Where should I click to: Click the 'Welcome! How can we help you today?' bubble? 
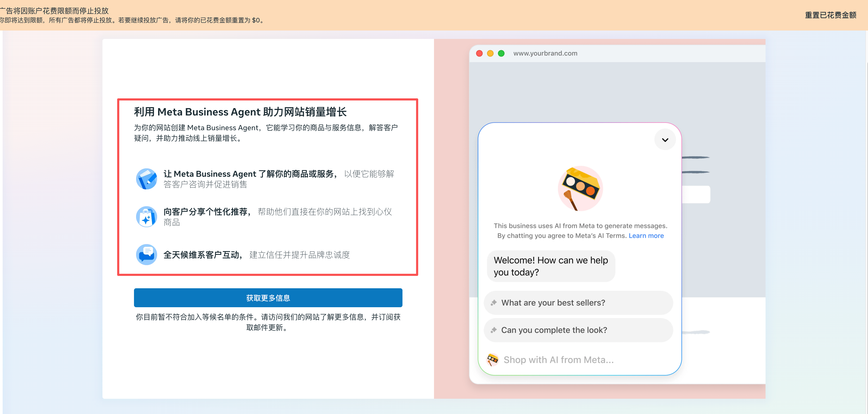coord(551,266)
